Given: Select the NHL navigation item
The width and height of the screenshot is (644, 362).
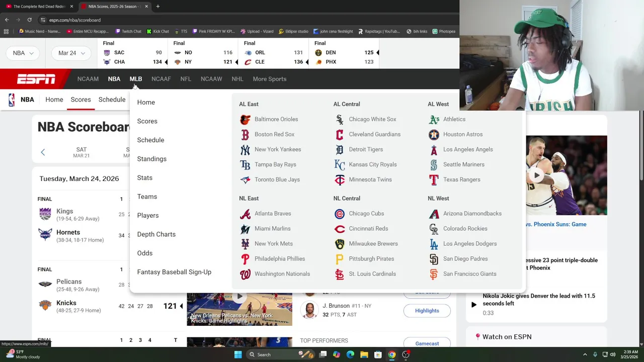Looking at the screenshot, I should 237,79.
